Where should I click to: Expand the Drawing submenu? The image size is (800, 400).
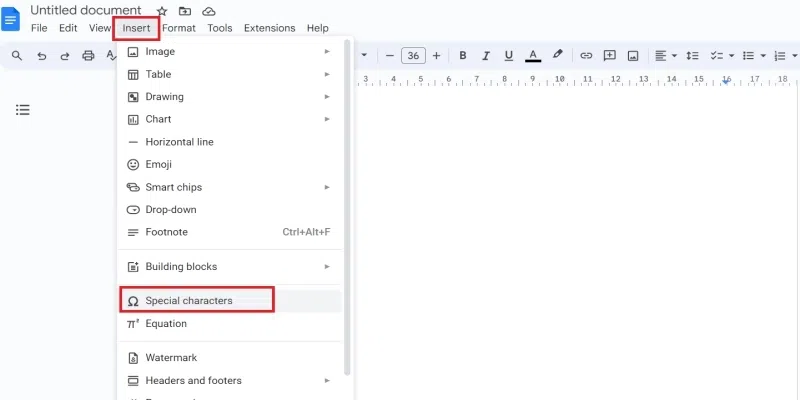[230, 97]
